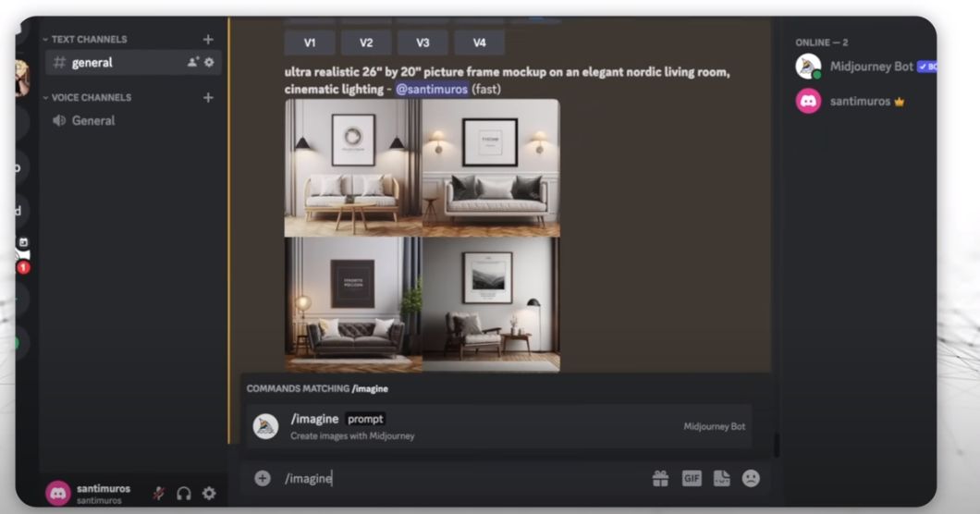
Task: Open user settings gear next to santimuros
Action: click(209, 493)
